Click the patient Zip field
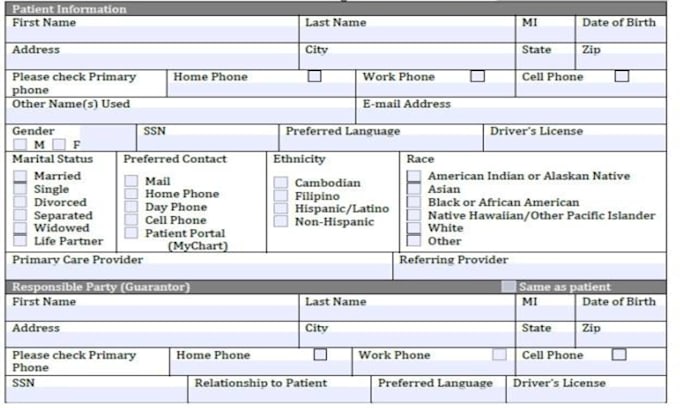680x408 pixels. coord(621,56)
